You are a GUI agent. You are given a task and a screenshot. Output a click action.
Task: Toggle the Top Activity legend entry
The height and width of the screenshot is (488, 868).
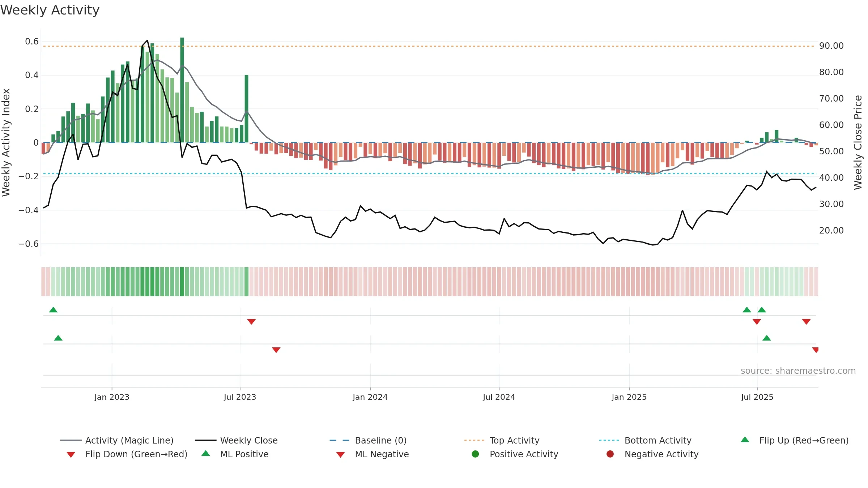(x=502, y=440)
